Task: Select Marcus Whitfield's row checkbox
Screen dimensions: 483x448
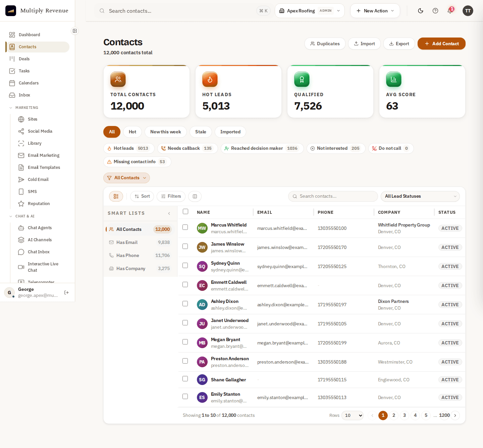Action: tap(185, 227)
